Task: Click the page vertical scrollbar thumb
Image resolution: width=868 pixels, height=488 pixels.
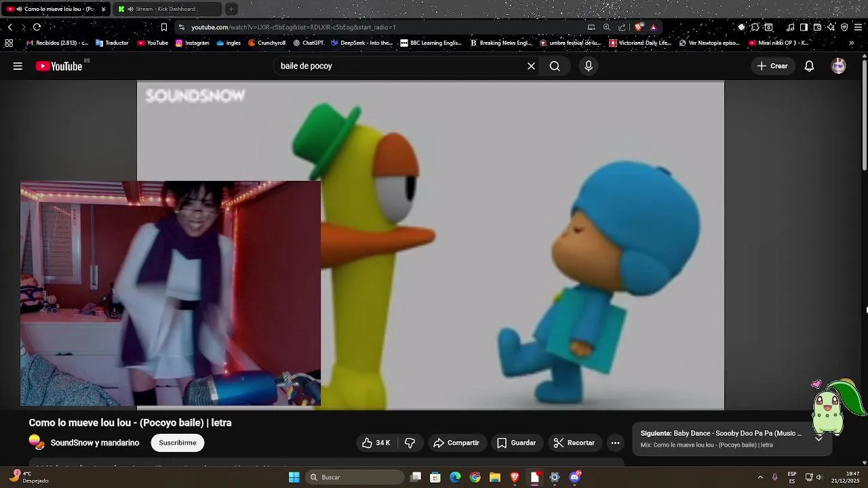Action: [x=865, y=115]
